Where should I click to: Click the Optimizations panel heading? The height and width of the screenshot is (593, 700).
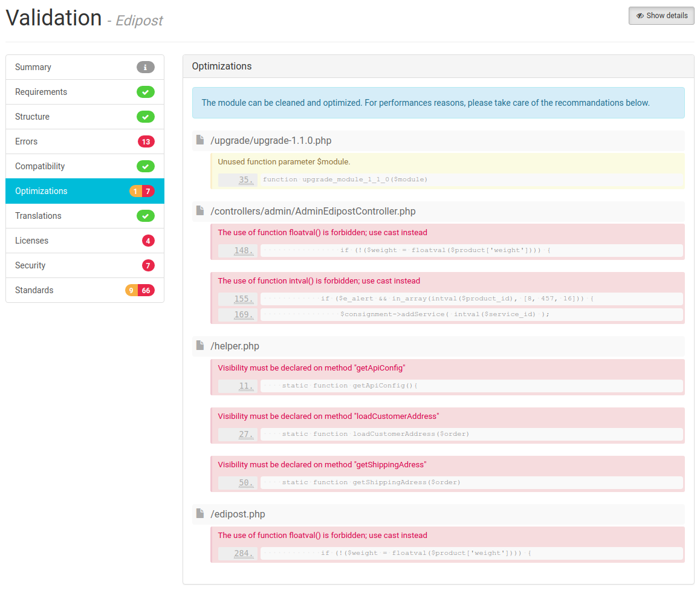pos(222,66)
